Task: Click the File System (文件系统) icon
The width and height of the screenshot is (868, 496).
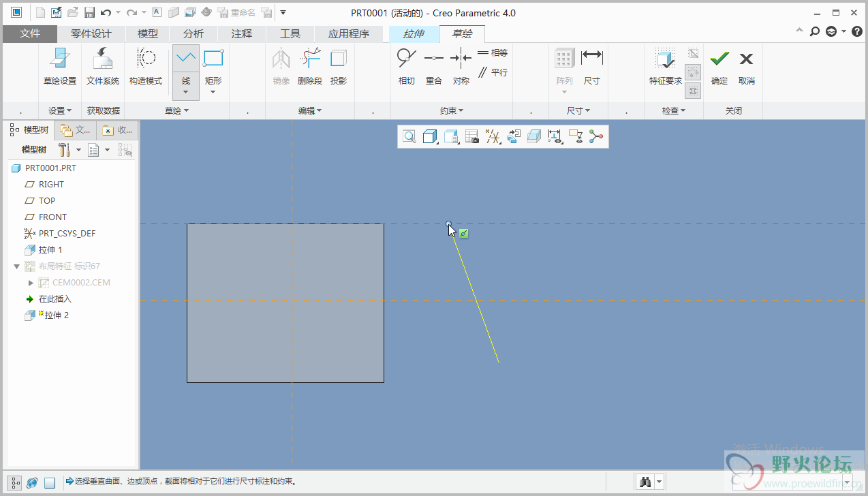Action: coord(103,67)
